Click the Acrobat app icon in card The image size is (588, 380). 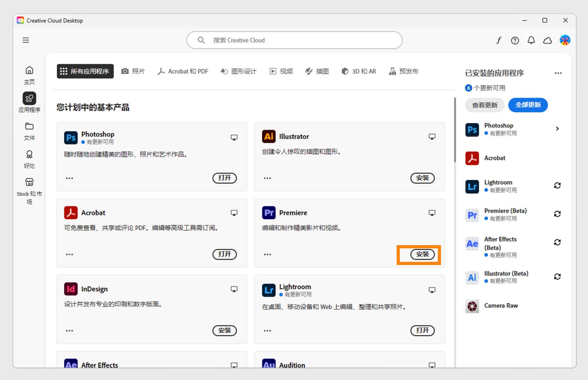(x=71, y=213)
